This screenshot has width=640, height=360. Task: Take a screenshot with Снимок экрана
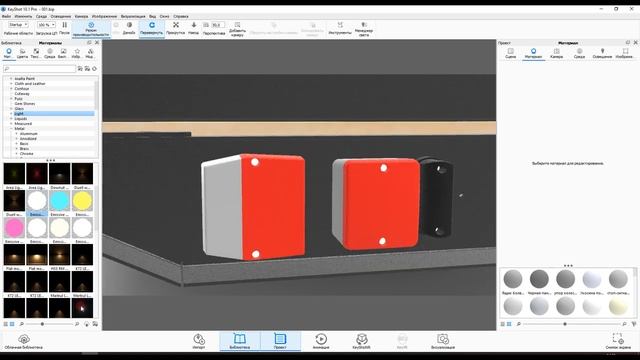(x=618, y=341)
